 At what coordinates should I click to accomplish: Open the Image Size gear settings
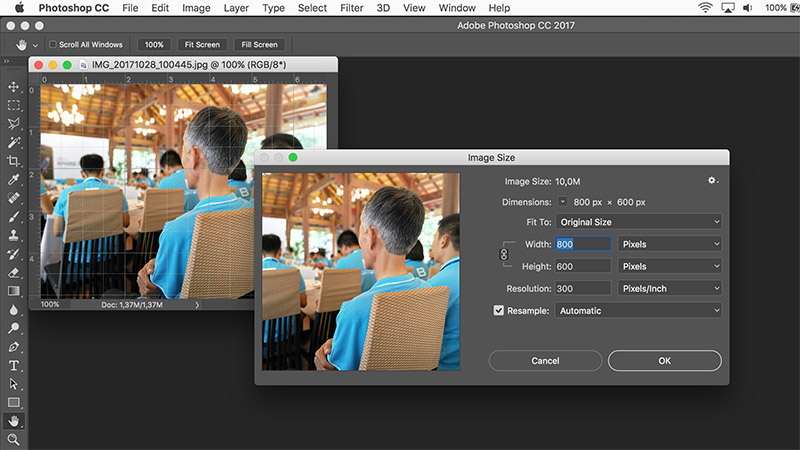[712, 180]
